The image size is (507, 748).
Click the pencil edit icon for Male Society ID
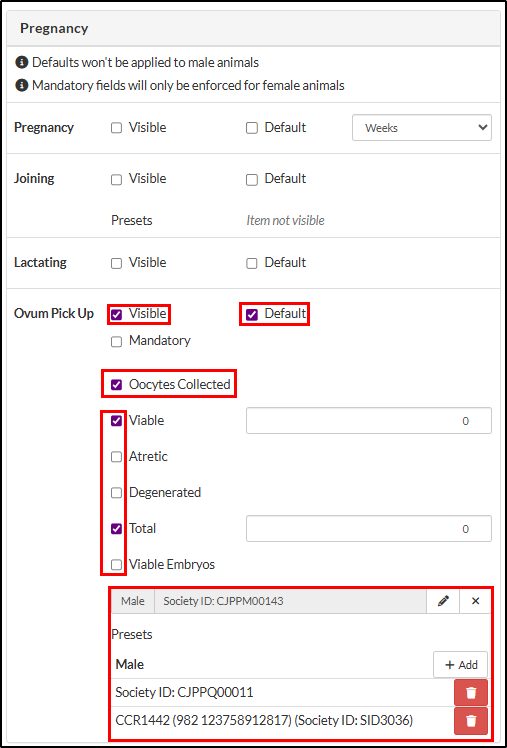(x=443, y=601)
